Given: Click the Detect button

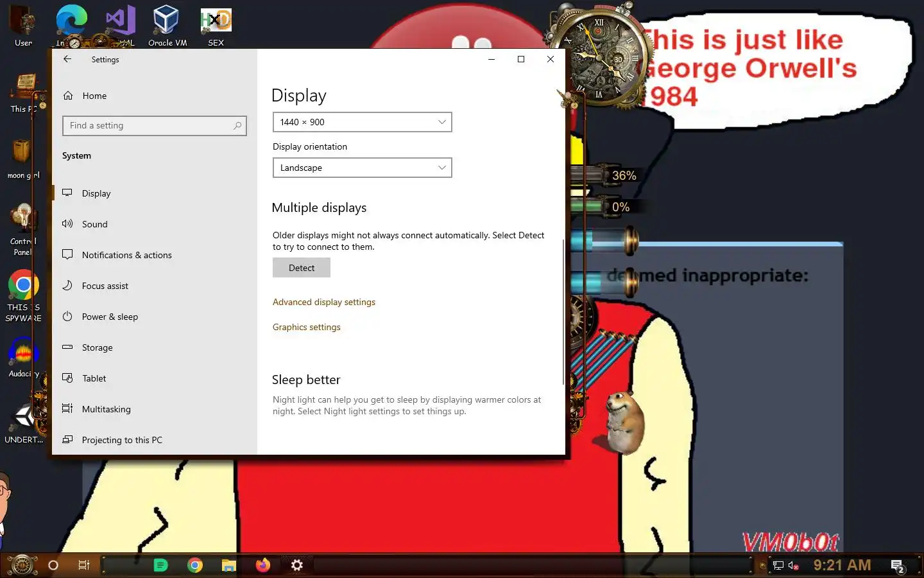Looking at the screenshot, I should pos(302,268).
